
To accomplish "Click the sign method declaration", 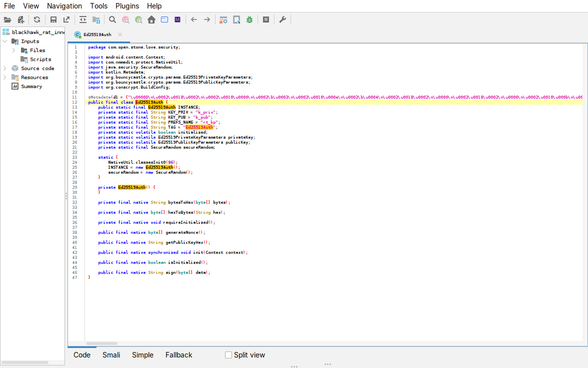I will coord(154,272).
